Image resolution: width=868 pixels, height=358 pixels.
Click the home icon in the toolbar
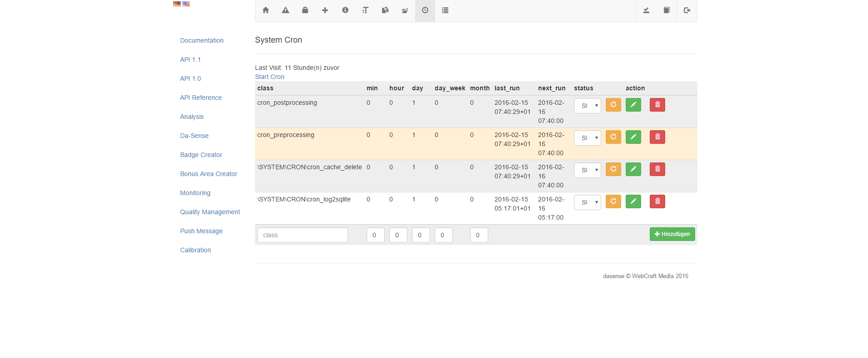tap(265, 10)
